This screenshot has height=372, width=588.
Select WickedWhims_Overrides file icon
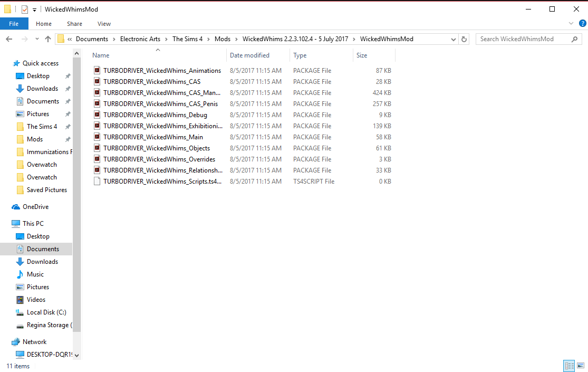tap(97, 159)
